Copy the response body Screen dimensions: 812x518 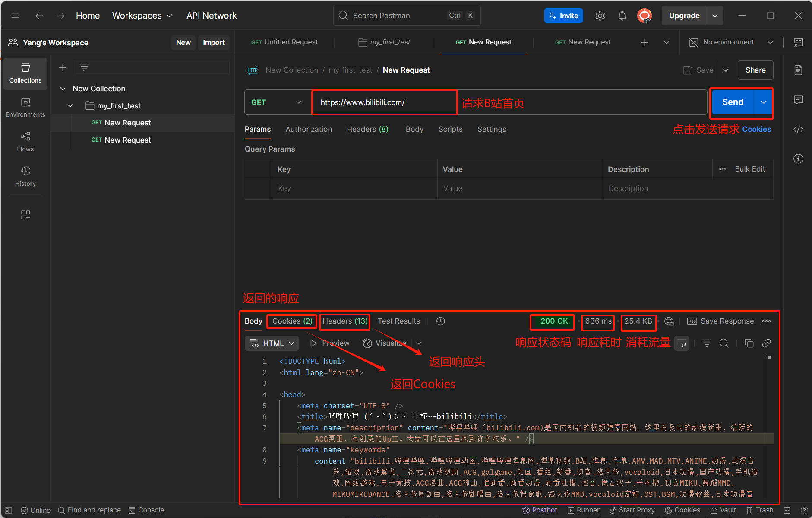pos(749,343)
